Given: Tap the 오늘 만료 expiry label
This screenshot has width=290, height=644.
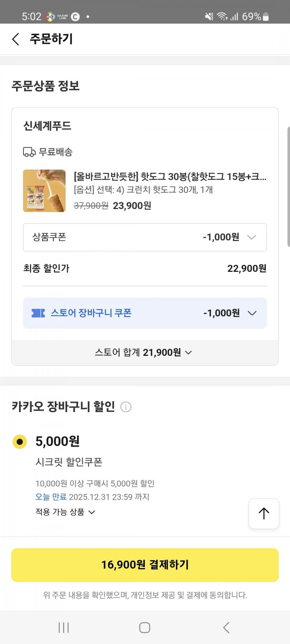Looking at the screenshot, I should coord(51,497).
